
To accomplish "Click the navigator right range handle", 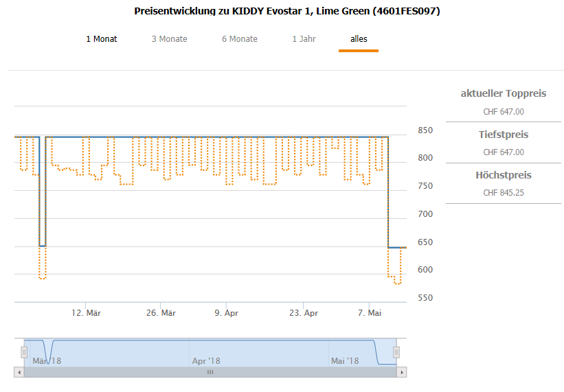I will (396, 352).
